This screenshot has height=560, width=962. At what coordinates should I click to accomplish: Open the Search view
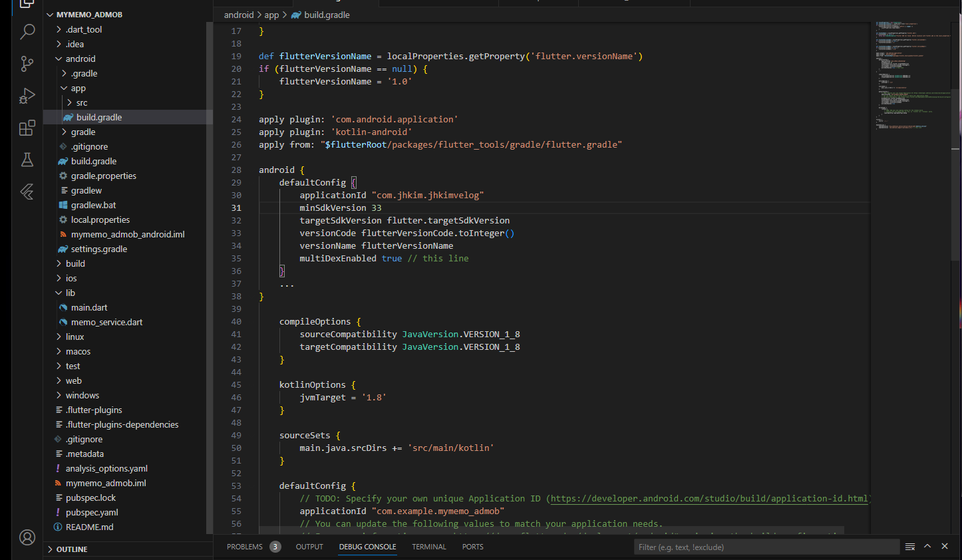27,31
